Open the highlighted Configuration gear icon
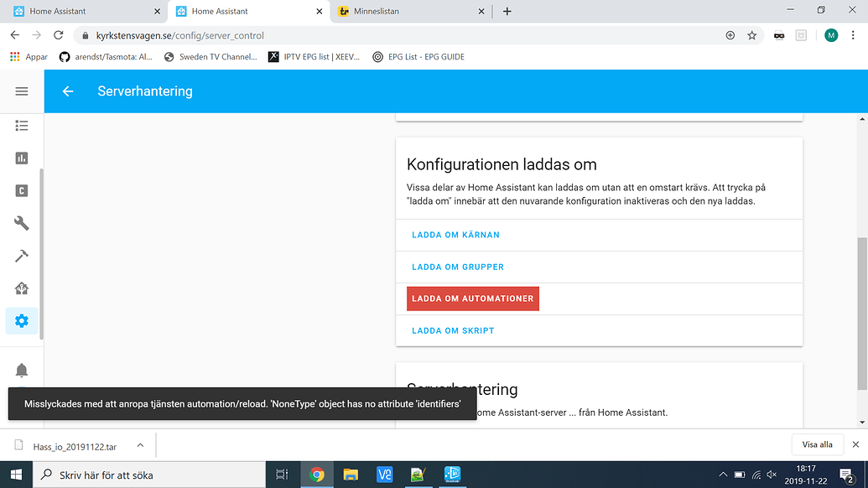This screenshot has width=868, height=488. (x=22, y=320)
